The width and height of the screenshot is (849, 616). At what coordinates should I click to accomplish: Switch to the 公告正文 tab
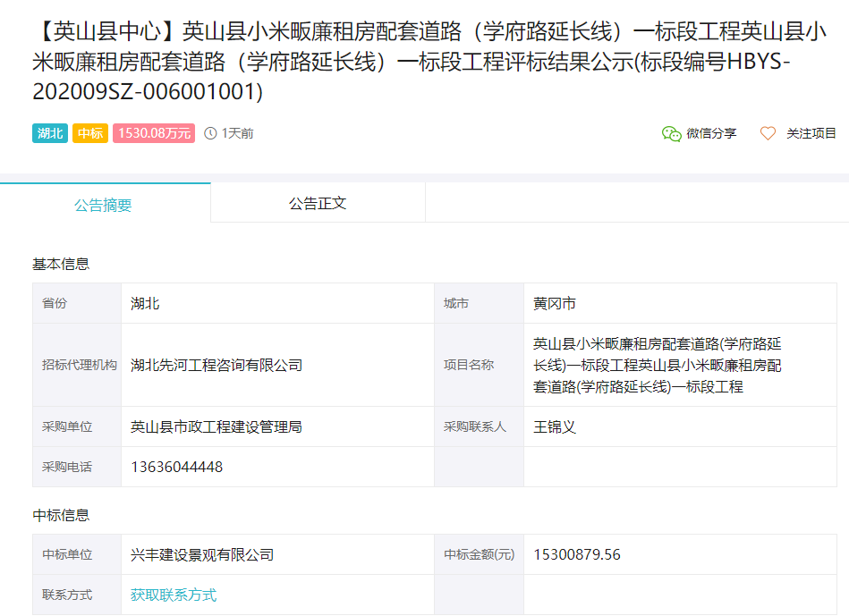tap(318, 204)
